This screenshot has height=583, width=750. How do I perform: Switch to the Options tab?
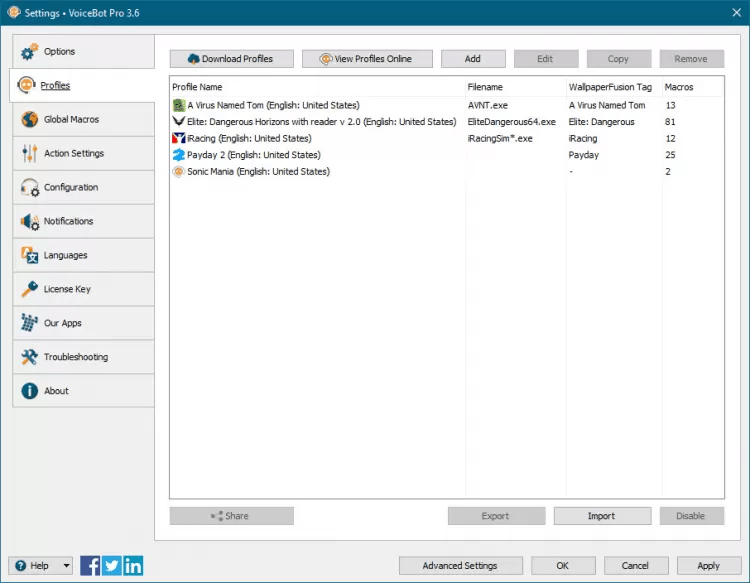coord(83,51)
